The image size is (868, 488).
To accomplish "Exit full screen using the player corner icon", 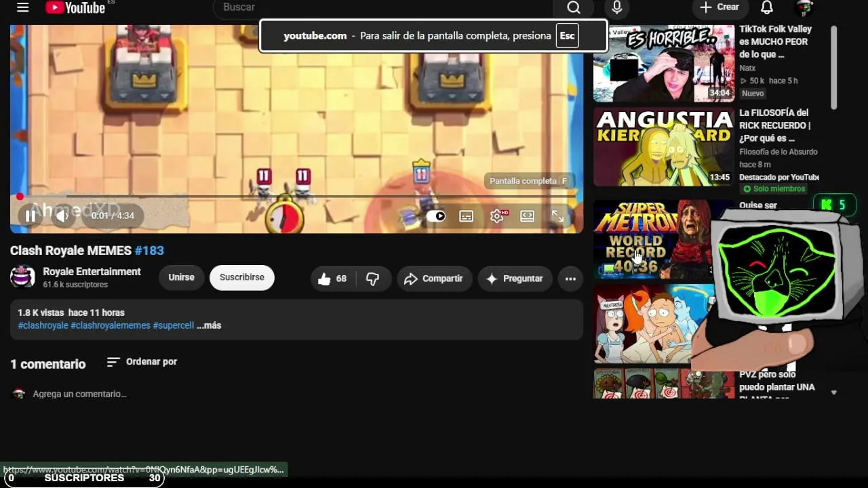I will [557, 216].
